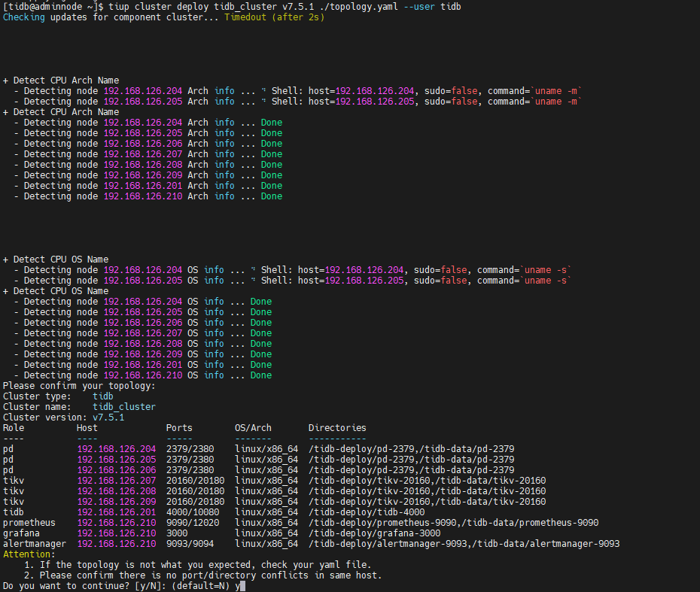Viewport: 700px width, 592px height.
Task: Click the first 'uname -m' command text
Action: coord(557,91)
